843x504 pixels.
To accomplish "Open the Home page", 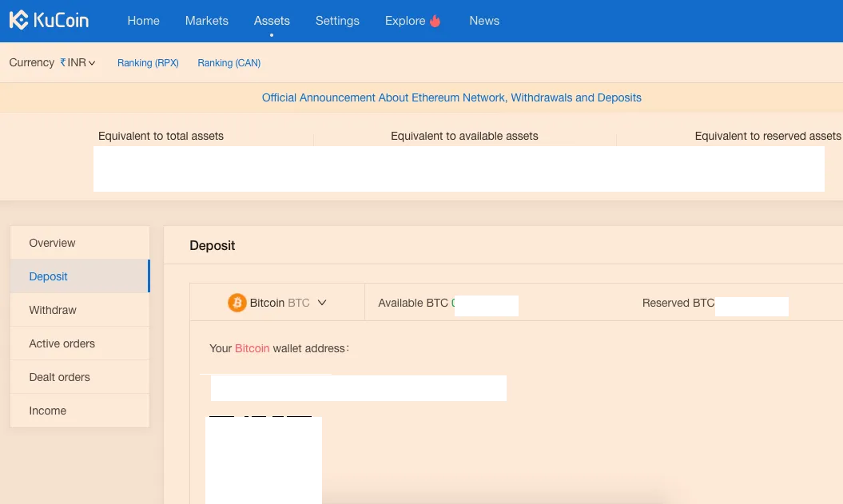I will (x=144, y=21).
